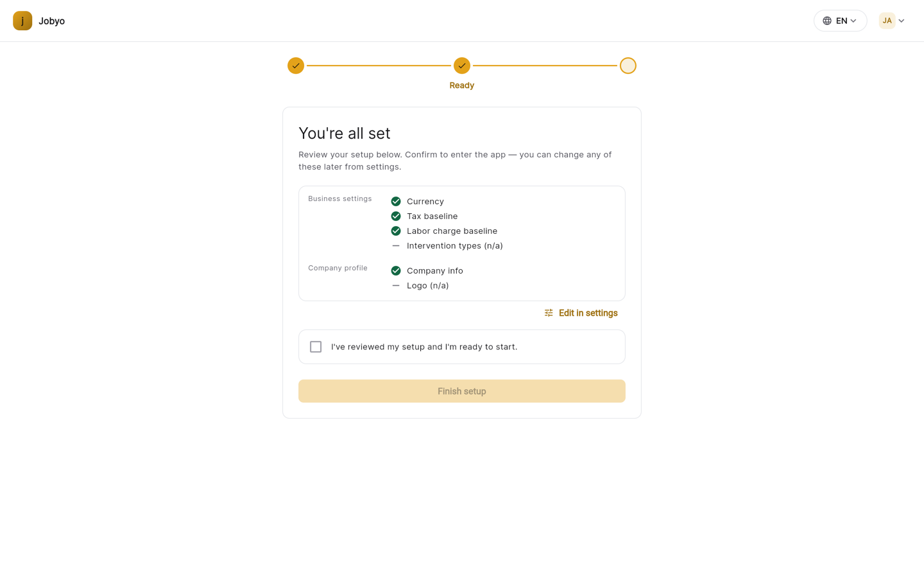
Task: Click the Labor charge baseline checkmark icon
Action: 396,231
